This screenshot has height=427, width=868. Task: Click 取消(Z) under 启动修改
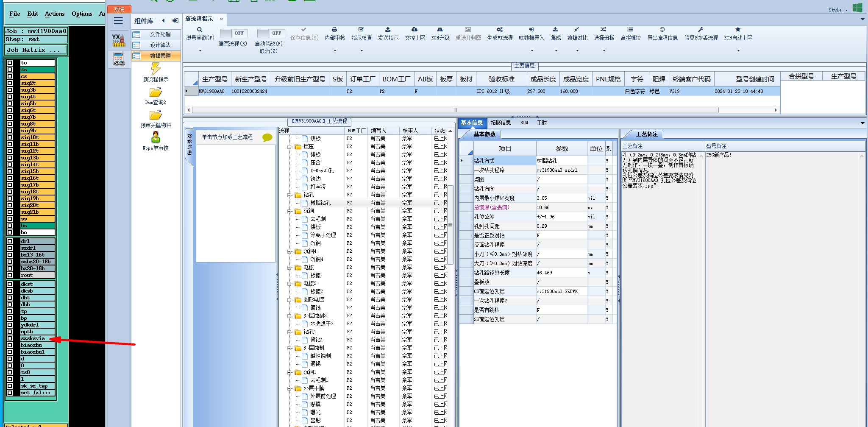click(x=269, y=51)
